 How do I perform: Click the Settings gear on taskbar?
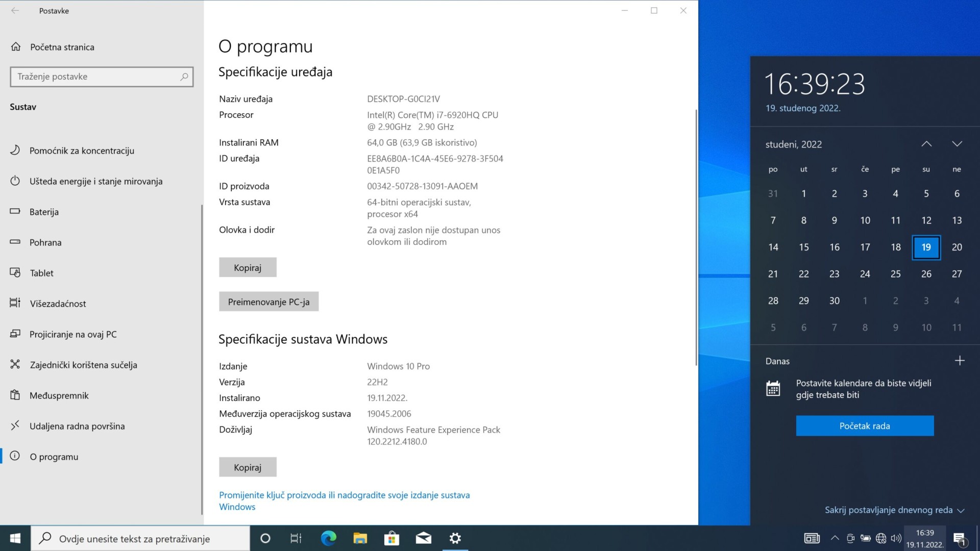pos(455,538)
